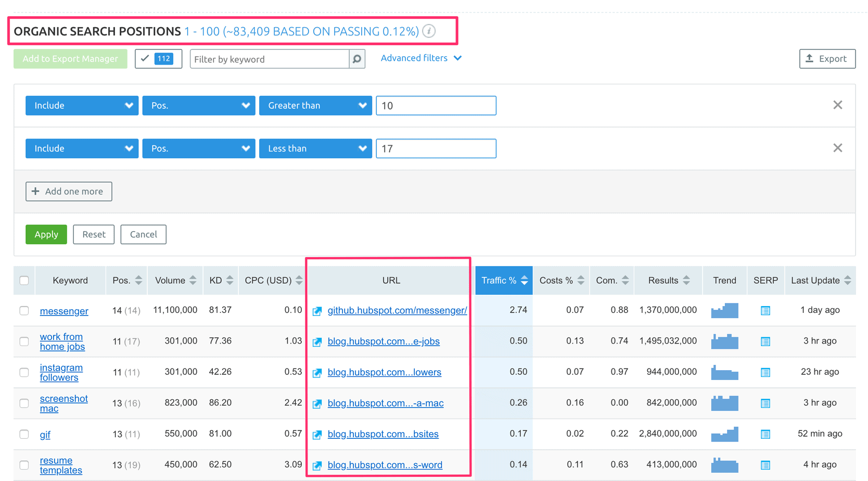Click trend chart for work from home jobs

725,341
